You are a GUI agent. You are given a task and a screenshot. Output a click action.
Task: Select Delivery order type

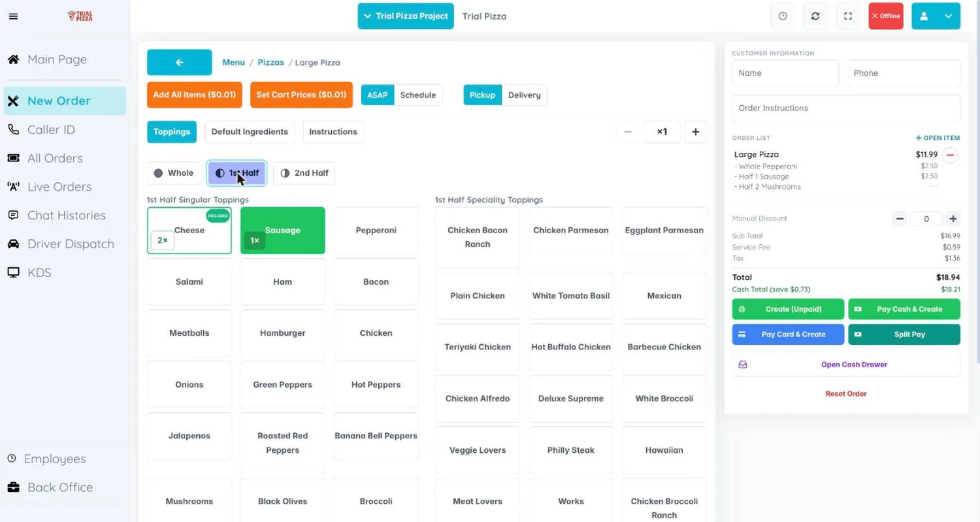point(524,95)
